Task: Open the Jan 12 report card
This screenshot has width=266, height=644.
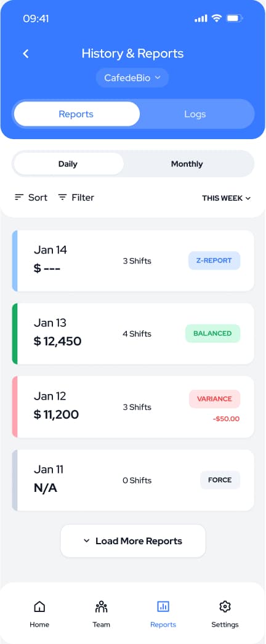Action: tap(133, 406)
